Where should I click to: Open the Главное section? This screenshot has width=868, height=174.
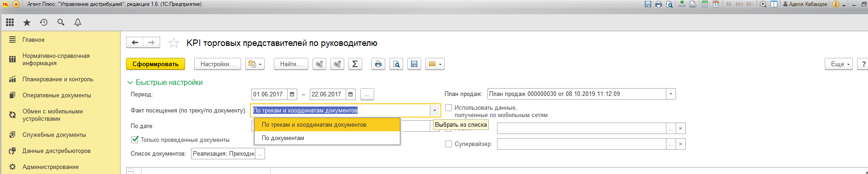60,40
